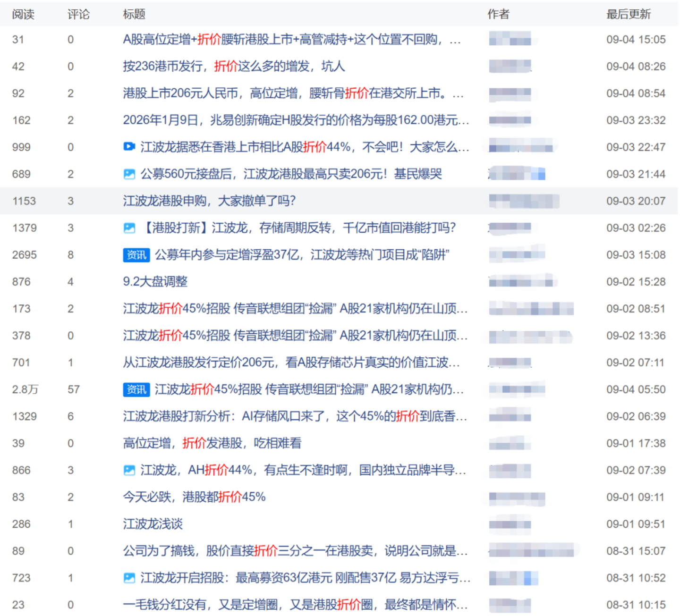
Task: Click author of 按236港币发行 post
Action: (x=510, y=67)
